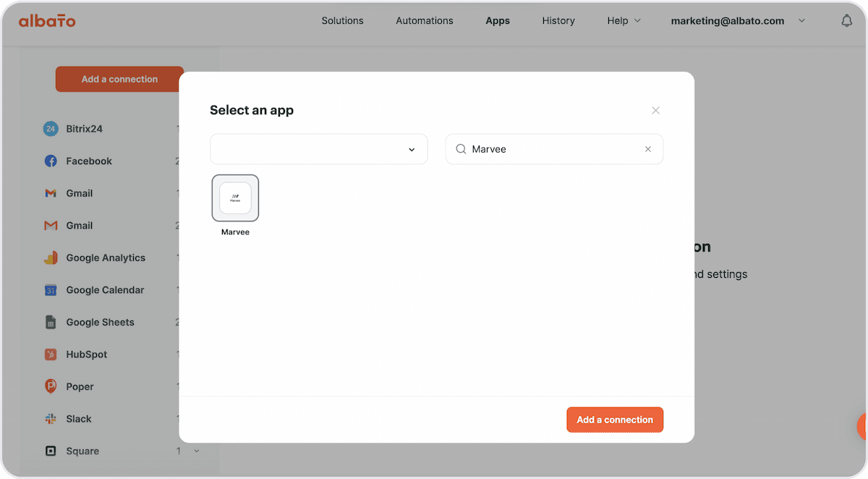Click the HubSpot icon in list

pos(51,355)
